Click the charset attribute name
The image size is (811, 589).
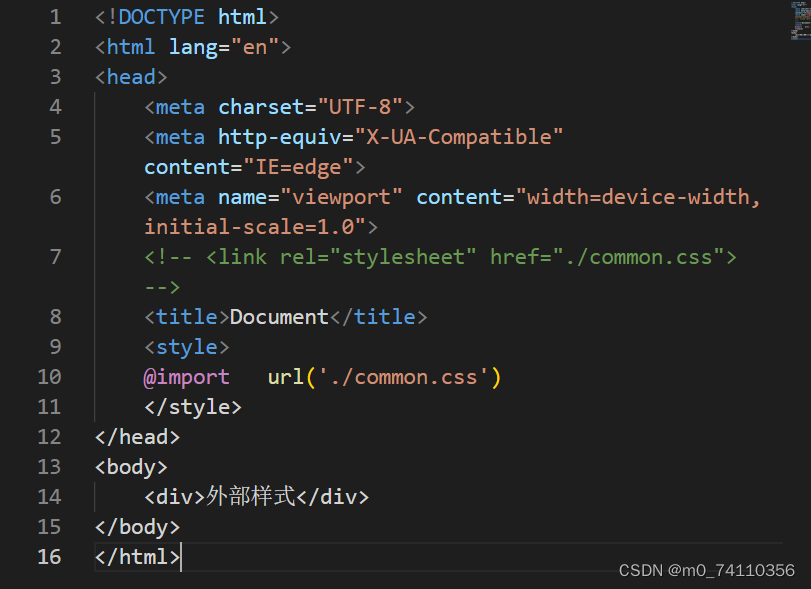point(261,107)
